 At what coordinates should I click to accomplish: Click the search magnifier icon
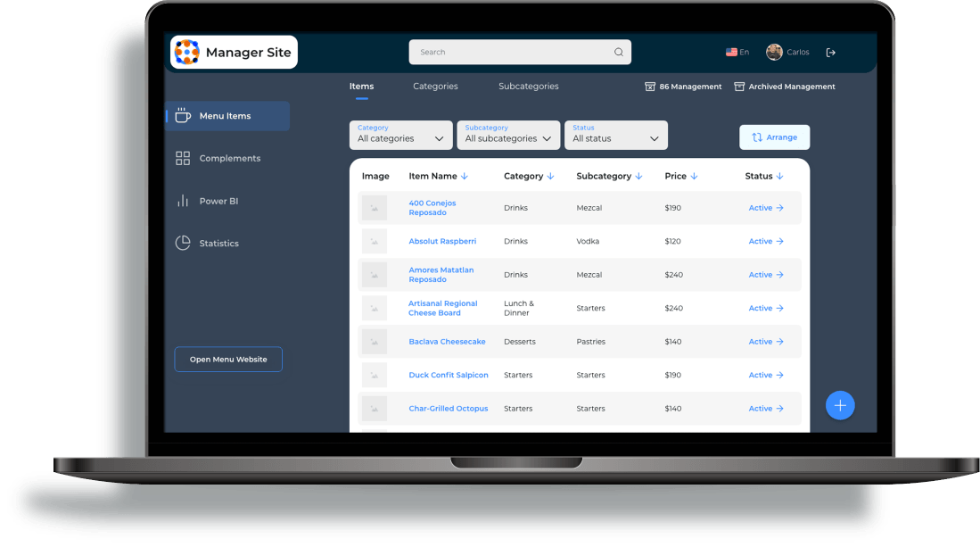618,52
